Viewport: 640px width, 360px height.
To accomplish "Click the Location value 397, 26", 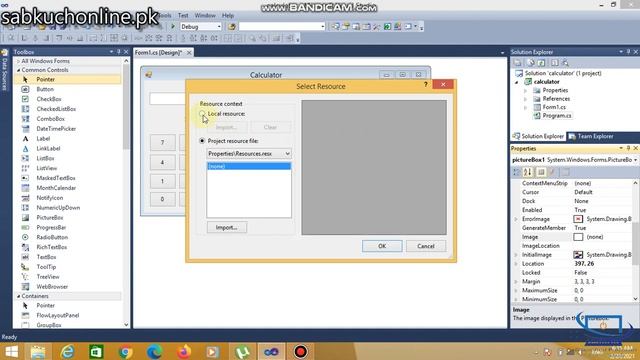I will (584, 264).
